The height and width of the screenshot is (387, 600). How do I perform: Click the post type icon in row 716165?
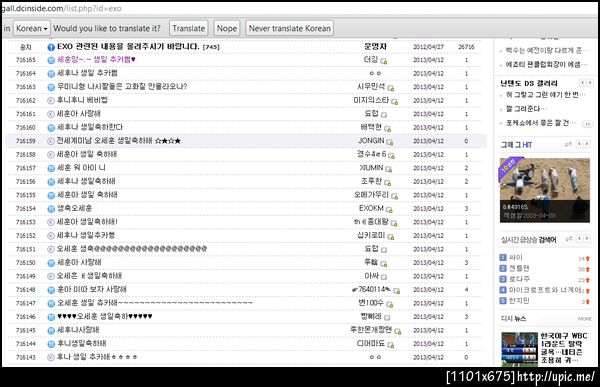(51, 60)
